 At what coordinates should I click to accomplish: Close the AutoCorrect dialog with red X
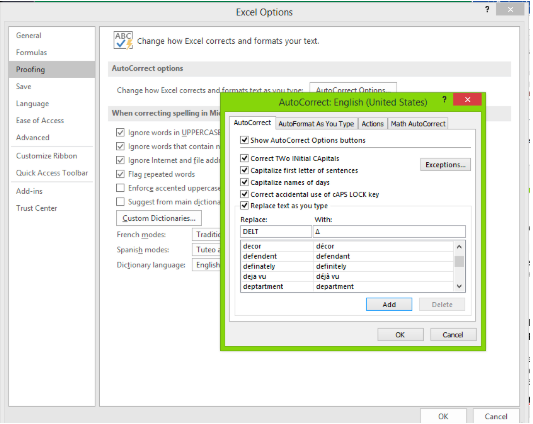tap(467, 100)
